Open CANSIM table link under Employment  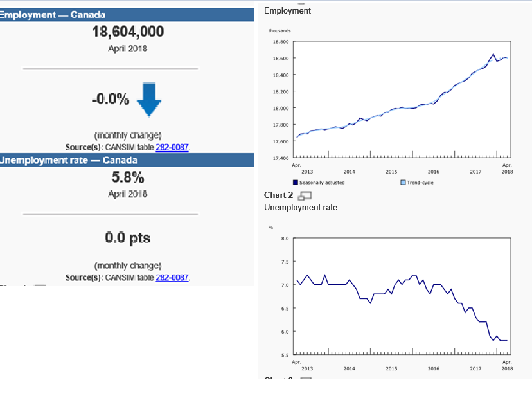(x=173, y=147)
